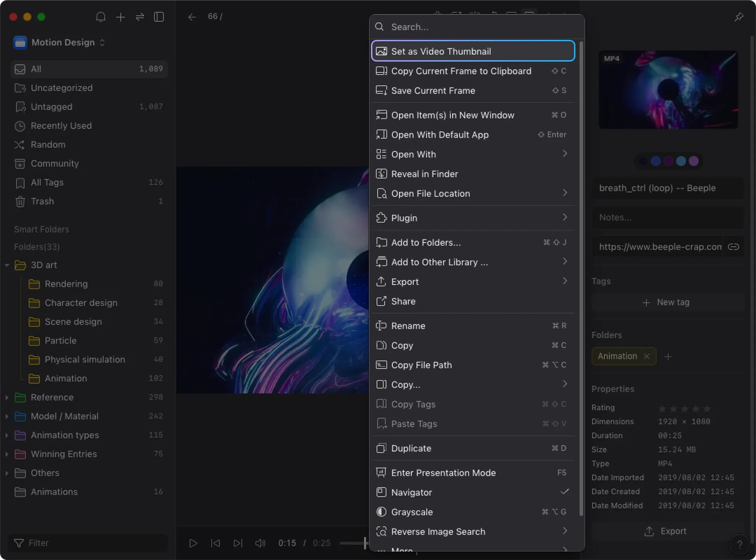The width and height of the screenshot is (756, 560).
Task: Open the Trash item
Action: tap(89, 201)
